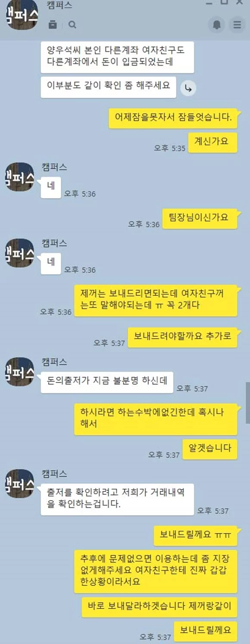Viewport: 250px width, 644px height.
Task: Click the yellow bubble 계신가요
Action: (x=211, y=141)
